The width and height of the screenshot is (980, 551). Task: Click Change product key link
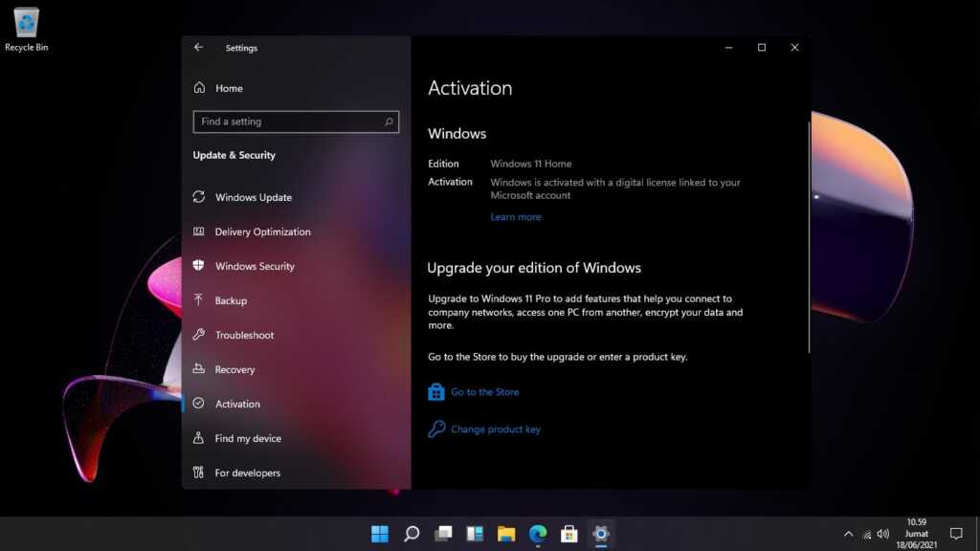tap(496, 430)
